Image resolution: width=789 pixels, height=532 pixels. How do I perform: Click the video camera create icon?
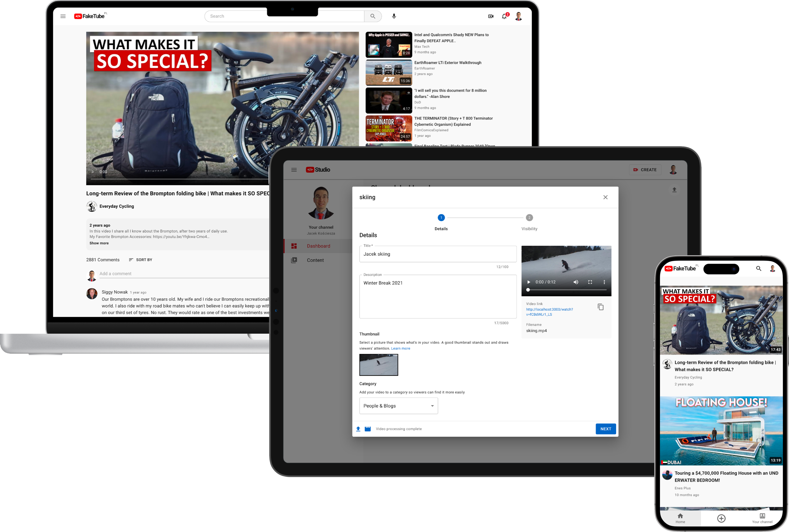point(491,16)
